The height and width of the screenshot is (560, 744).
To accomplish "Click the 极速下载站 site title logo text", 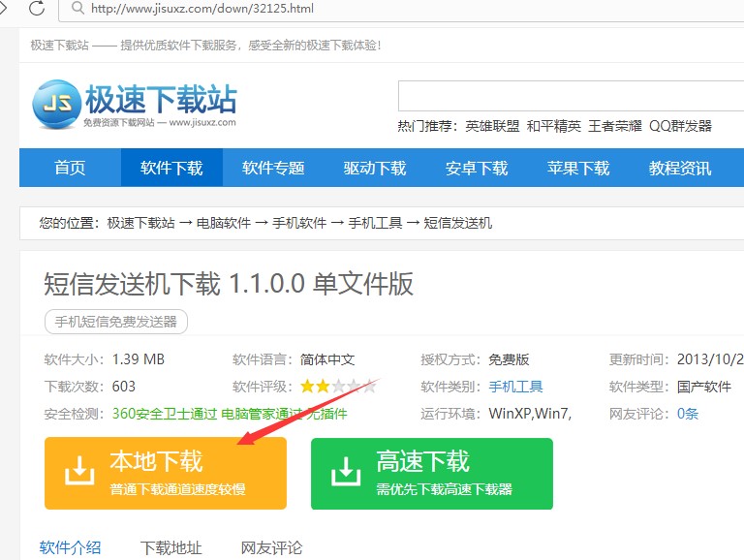I will pyautogui.click(x=161, y=99).
